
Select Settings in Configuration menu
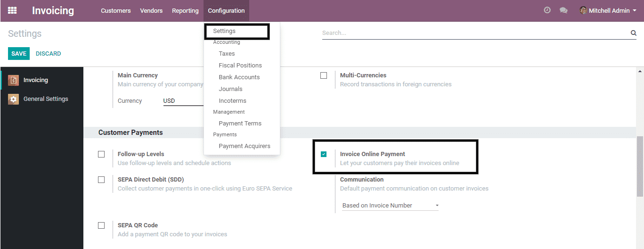pyautogui.click(x=224, y=31)
